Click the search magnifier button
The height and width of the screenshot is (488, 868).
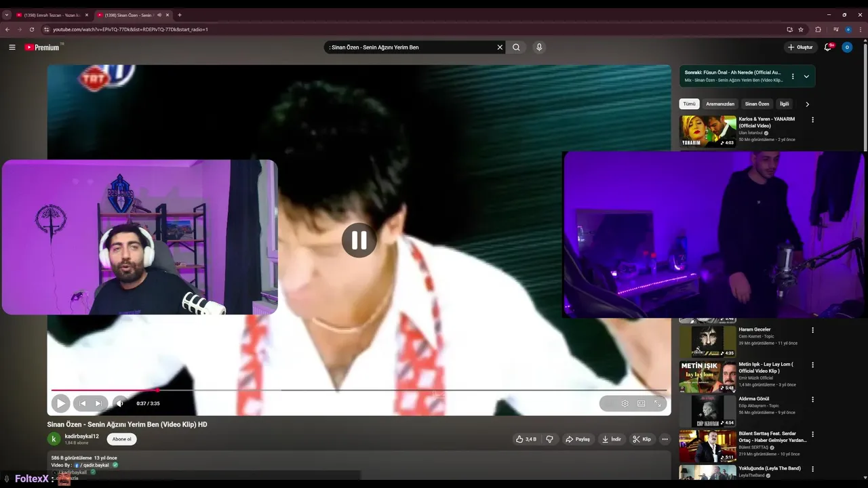516,47
